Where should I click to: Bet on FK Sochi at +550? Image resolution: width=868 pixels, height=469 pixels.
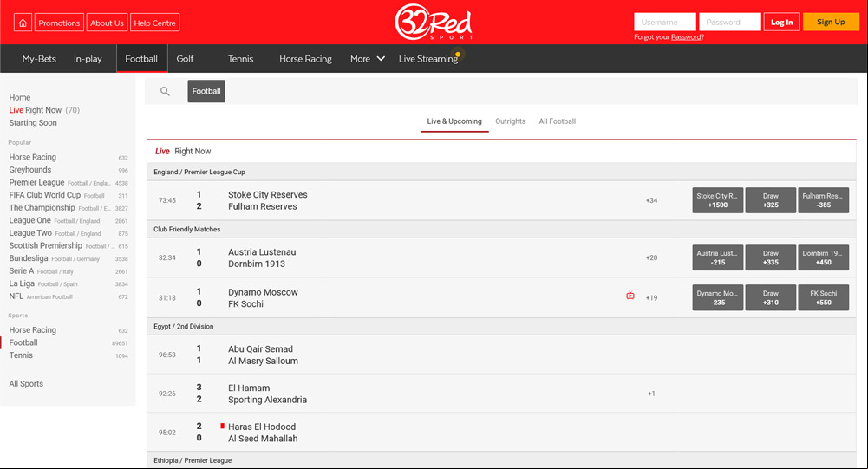823,298
